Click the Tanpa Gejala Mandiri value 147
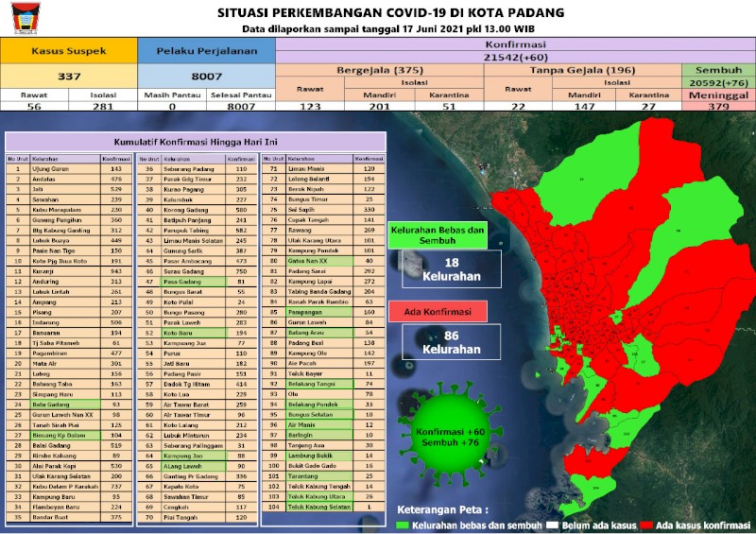The height and width of the screenshot is (534, 756). coord(584,106)
